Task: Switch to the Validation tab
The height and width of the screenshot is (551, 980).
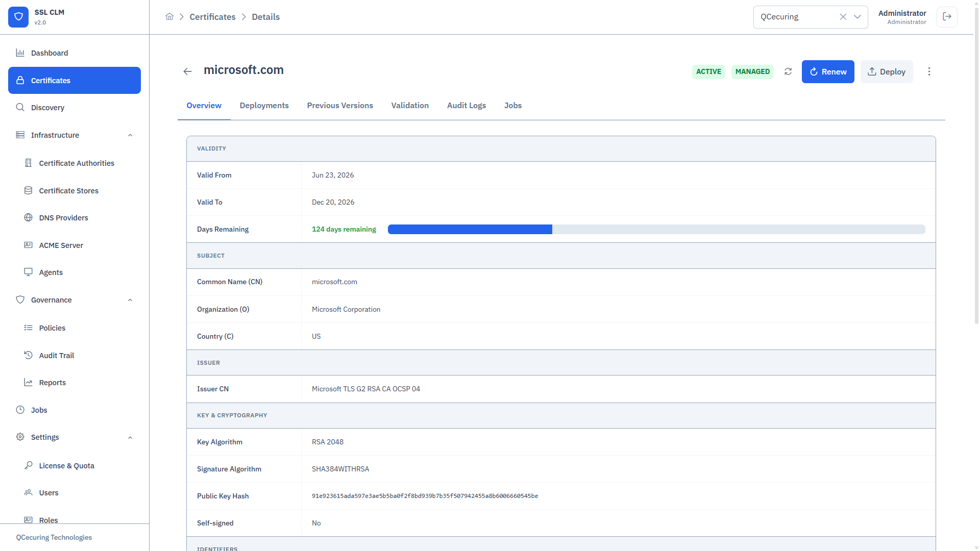Action: 410,106
